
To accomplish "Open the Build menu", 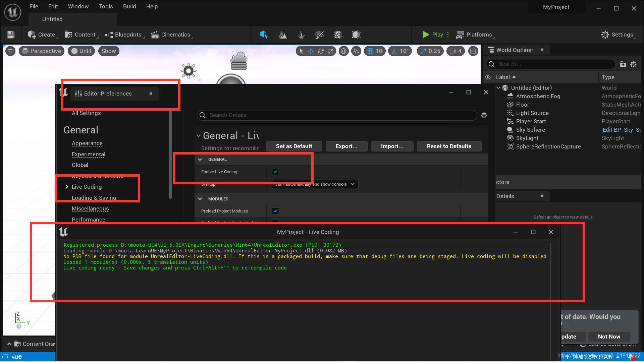I will pyautogui.click(x=129, y=7).
